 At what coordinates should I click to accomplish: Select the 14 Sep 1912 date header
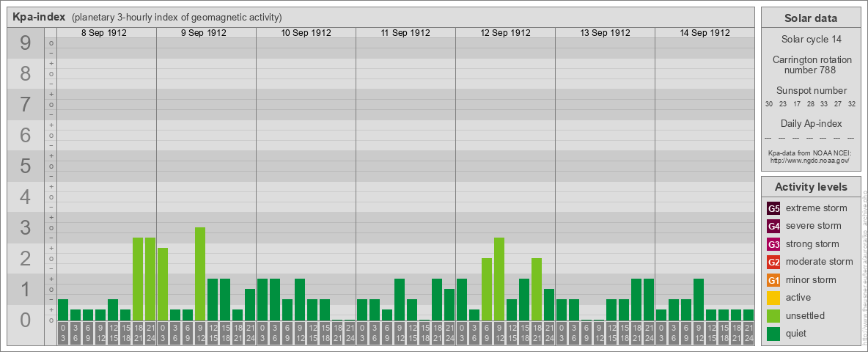(705, 33)
